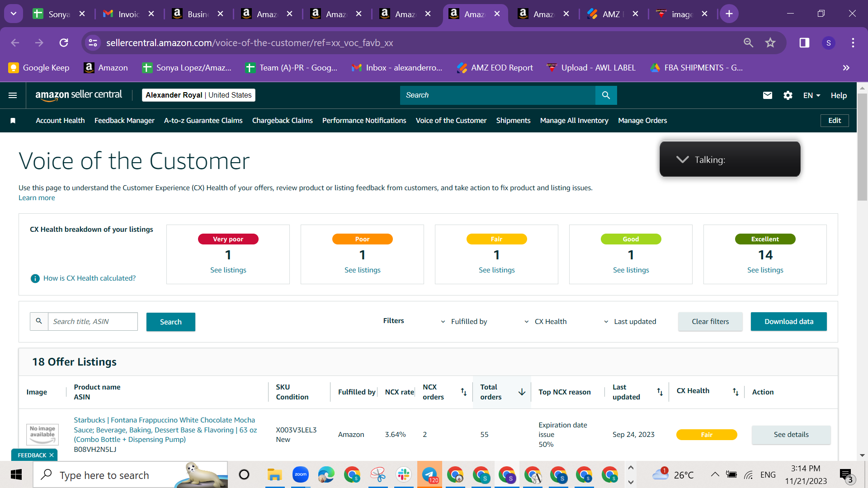This screenshot has height=488, width=868.
Task: Open Slack from the taskbar
Action: [403, 475]
